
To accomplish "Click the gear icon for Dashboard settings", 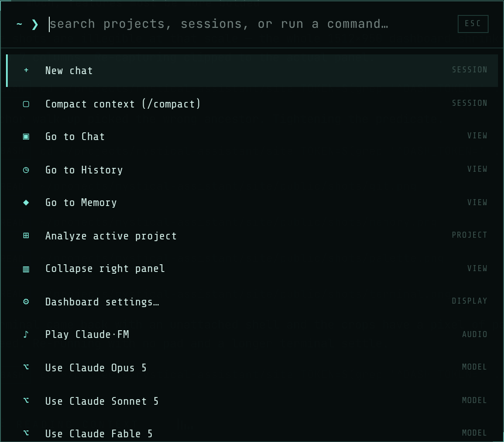I will pos(27,302).
